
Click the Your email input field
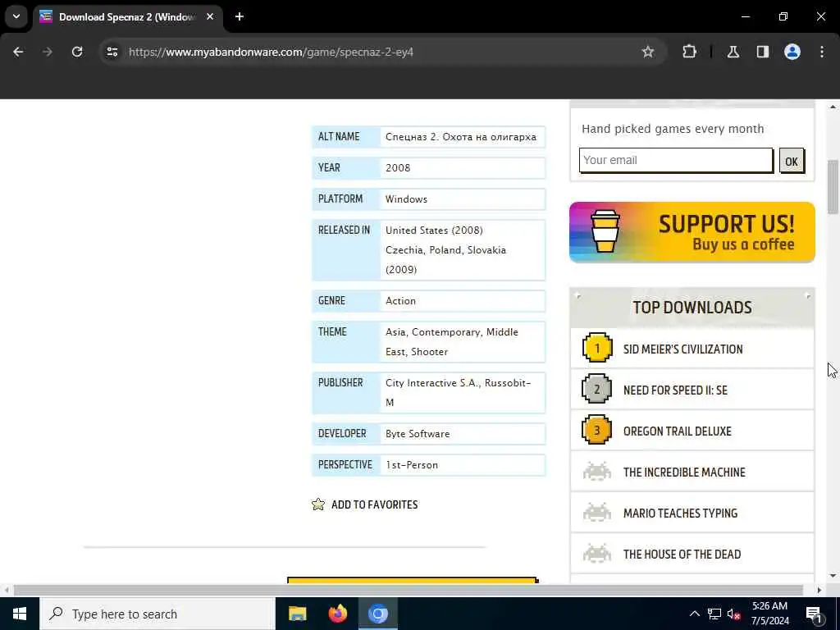click(x=676, y=160)
